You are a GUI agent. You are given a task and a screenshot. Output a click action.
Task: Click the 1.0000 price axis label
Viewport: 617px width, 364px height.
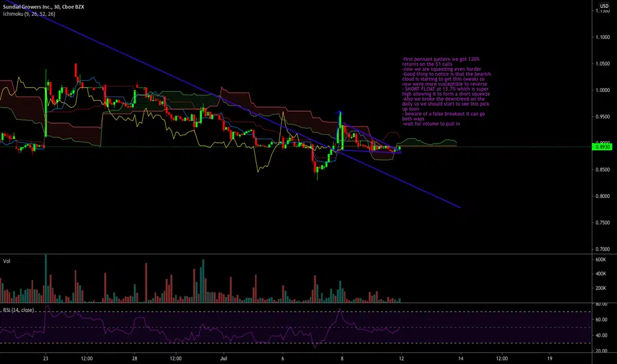pos(602,91)
